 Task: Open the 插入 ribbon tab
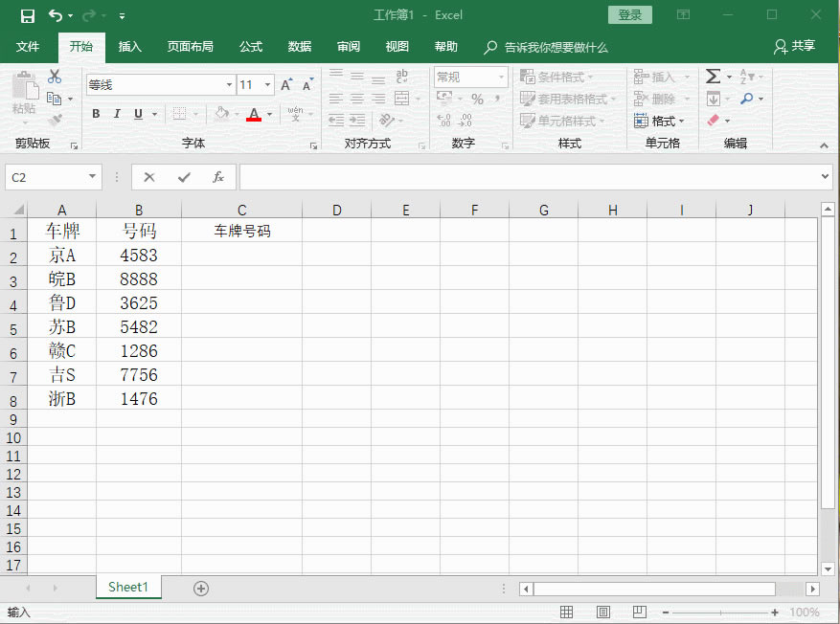pos(129,47)
